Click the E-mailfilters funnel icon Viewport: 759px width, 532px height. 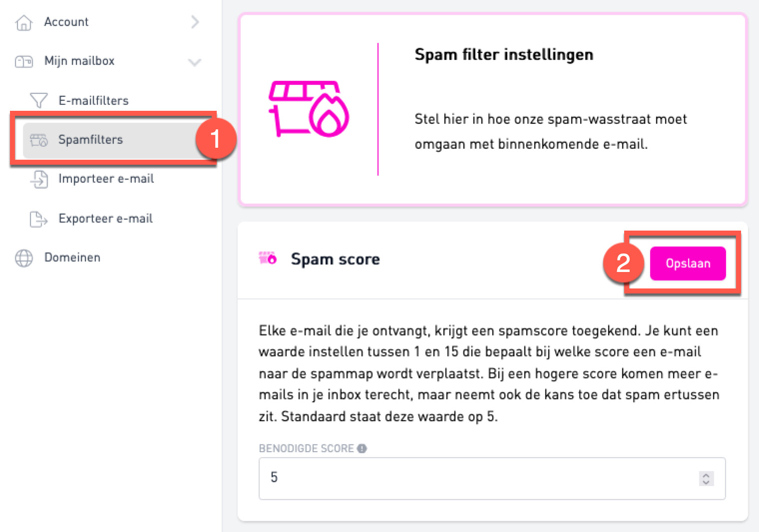pyautogui.click(x=38, y=100)
